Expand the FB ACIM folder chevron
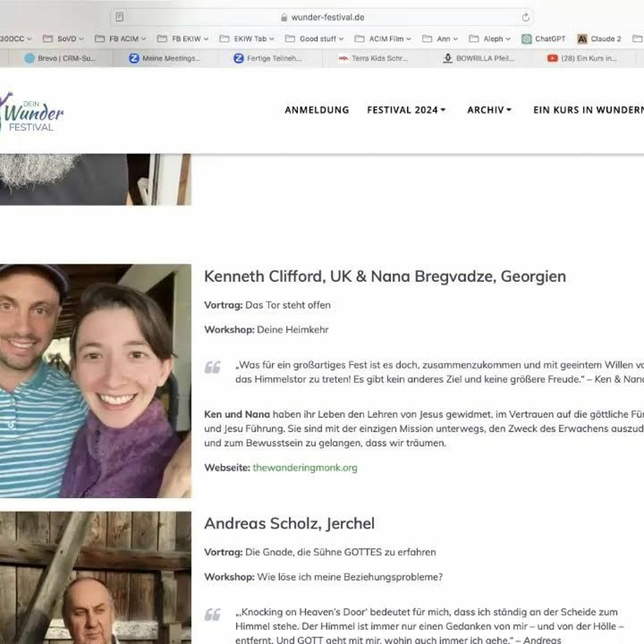 [x=144, y=39]
